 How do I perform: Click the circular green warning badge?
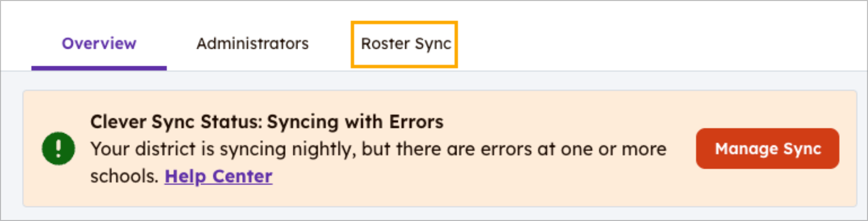tap(58, 149)
